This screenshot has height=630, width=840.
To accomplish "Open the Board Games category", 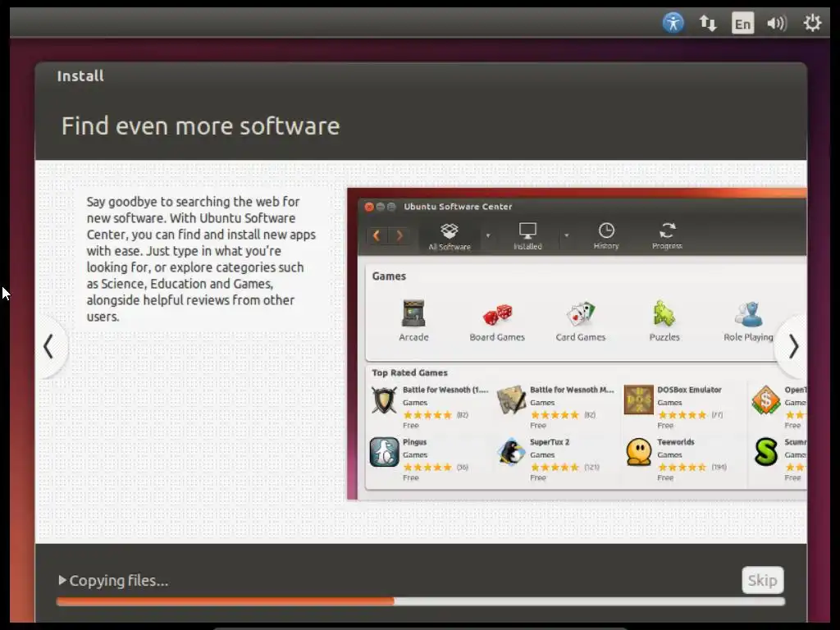I will pos(497,320).
